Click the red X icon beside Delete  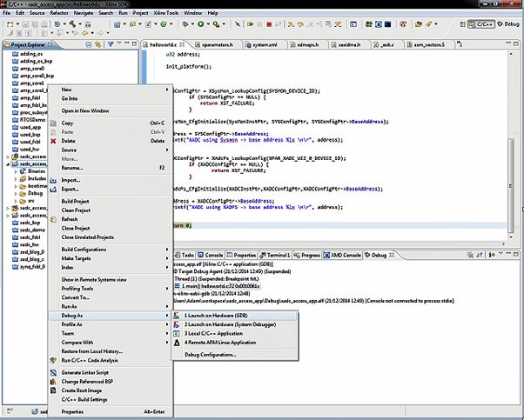53,141
